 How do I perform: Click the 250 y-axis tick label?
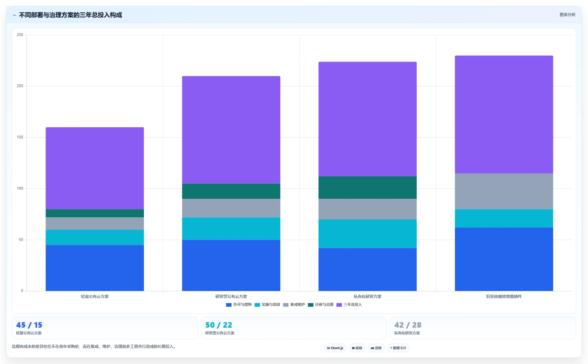pos(20,35)
